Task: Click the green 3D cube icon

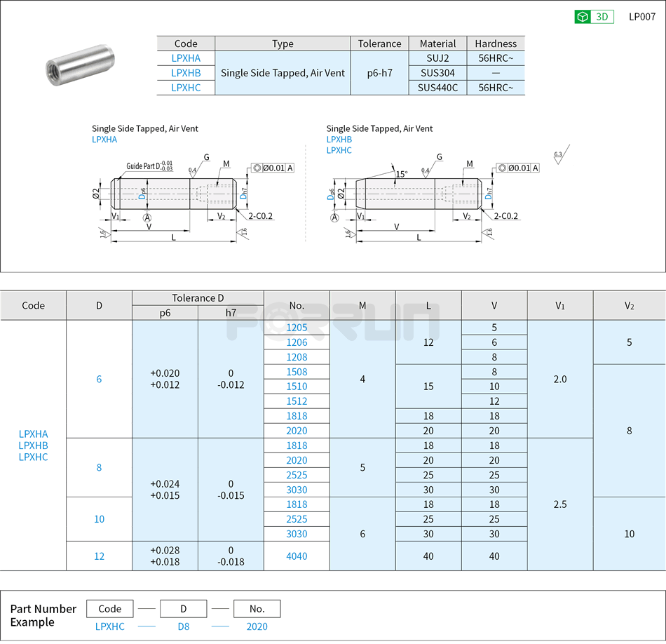Action: point(580,16)
